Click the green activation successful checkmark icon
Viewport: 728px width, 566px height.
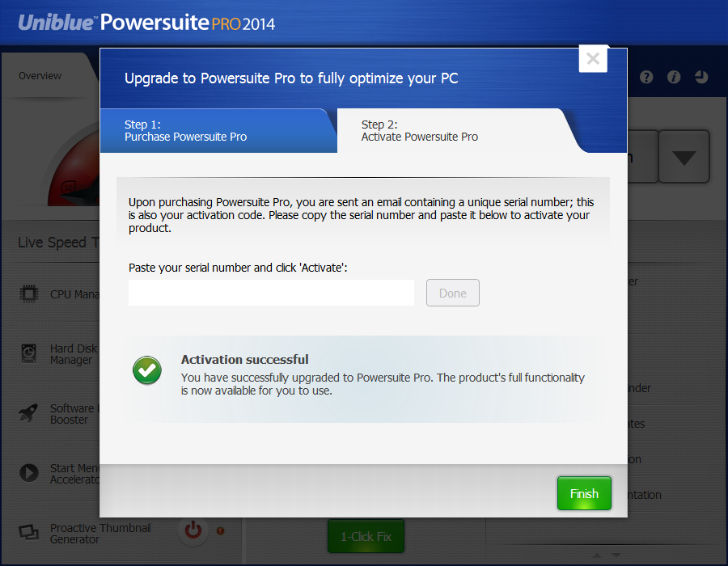[x=147, y=370]
